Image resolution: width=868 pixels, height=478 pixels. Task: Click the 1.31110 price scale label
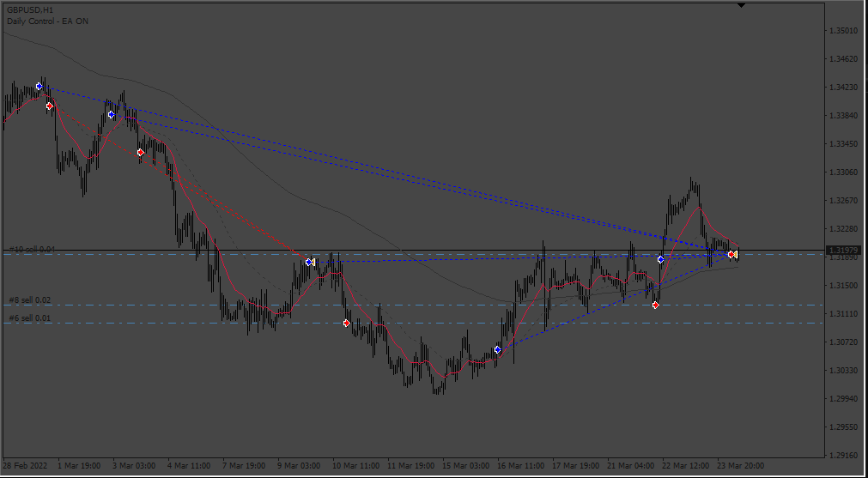coord(844,313)
